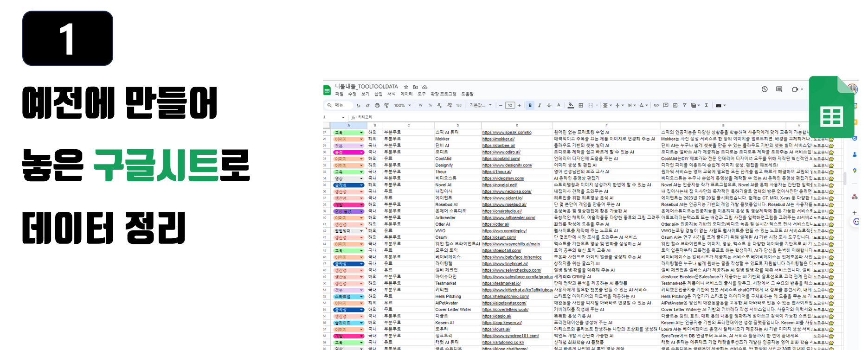Open the 웹웹빌더 category chip in row 42
Viewport: 868px width, 350px height.
click(349, 231)
